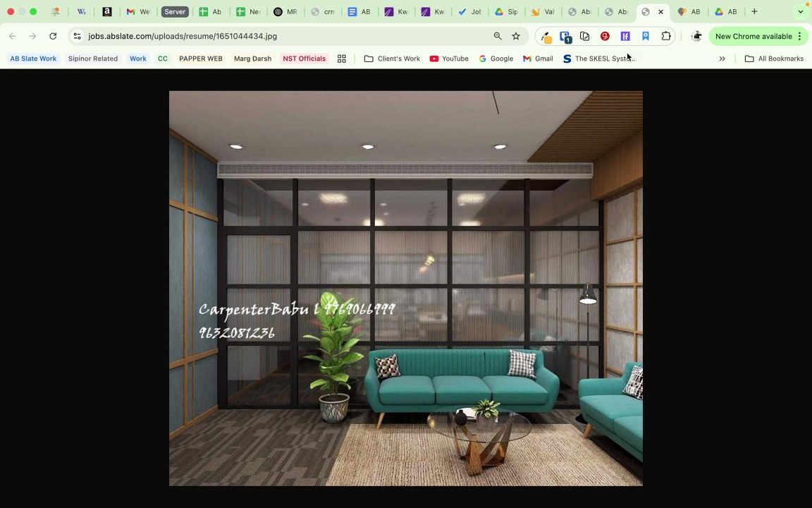Viewport: 812px width, 508px height.
Task: Close the active image tab
Action: pyautogui.click(x=660, y=11)
